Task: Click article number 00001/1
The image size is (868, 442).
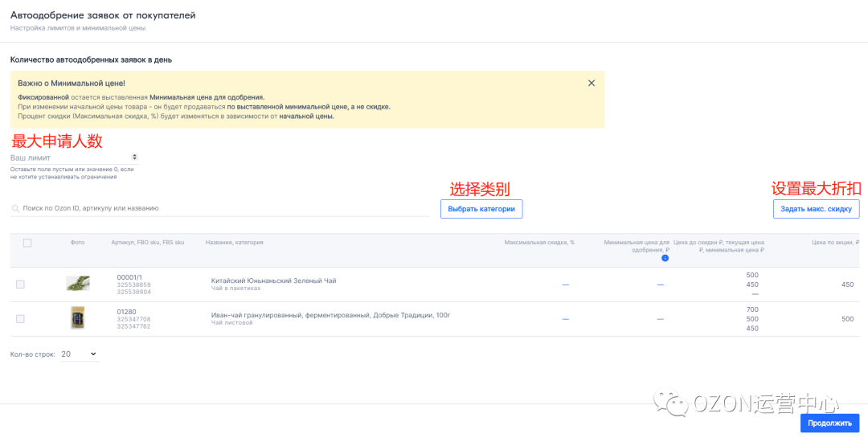Action: [129, 276]
